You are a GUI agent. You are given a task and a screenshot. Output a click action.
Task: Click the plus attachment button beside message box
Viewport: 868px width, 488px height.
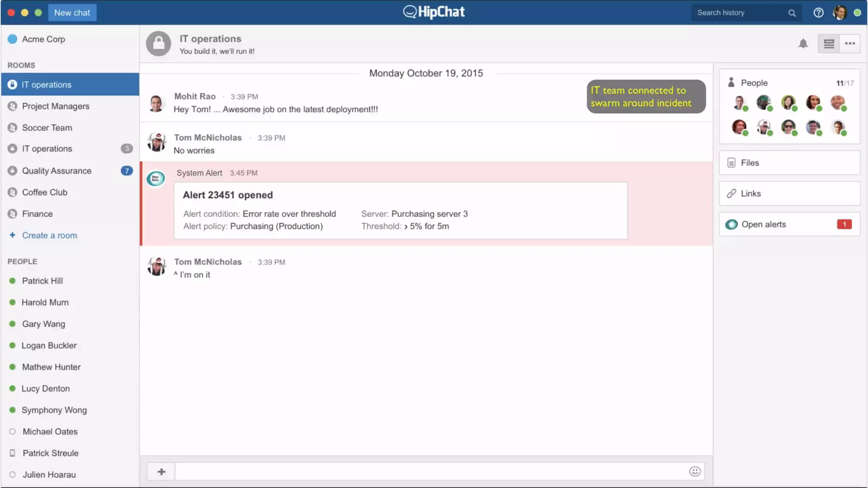161,471
